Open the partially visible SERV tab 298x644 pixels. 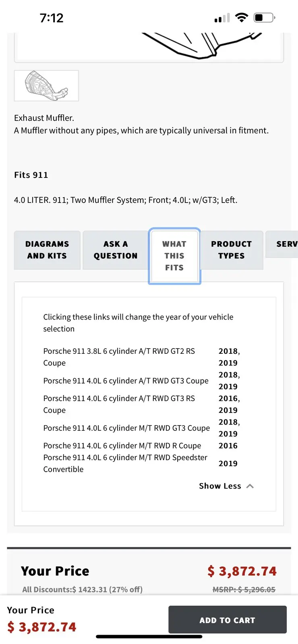[x=282, y=244]
